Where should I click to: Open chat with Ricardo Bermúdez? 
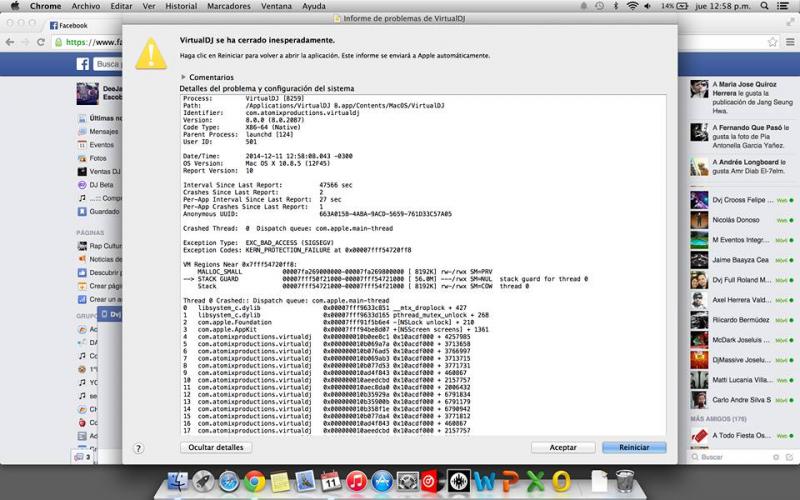click(x=743, y=320)
